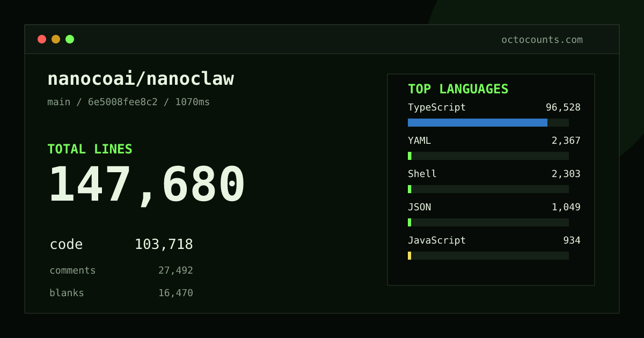Click the yellow JavaScript progress bar

409,255
